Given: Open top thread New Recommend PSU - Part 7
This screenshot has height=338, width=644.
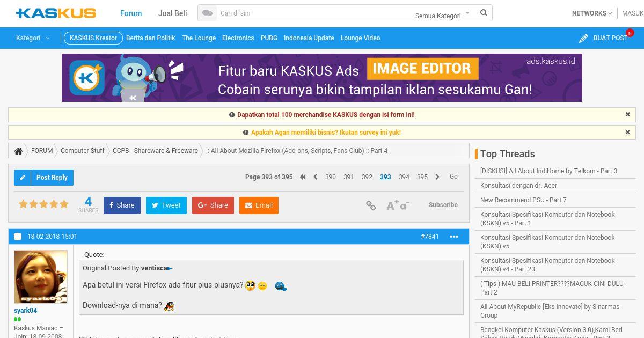Looking at the screenshot, I should point(523,200).
